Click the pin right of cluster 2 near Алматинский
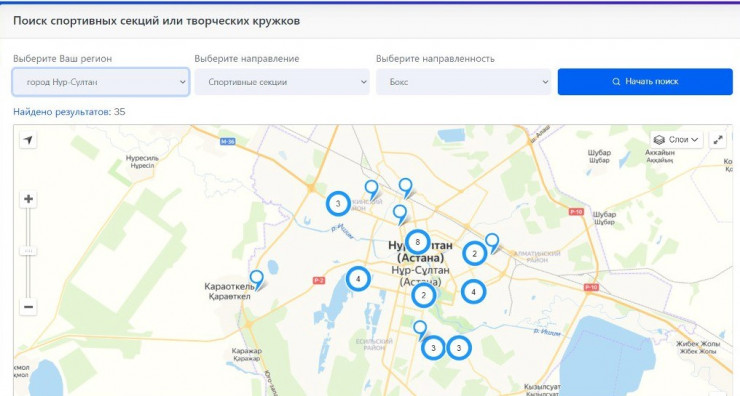Image resolution: width=740 pixels, height=396 pixels. click(492, 243)
